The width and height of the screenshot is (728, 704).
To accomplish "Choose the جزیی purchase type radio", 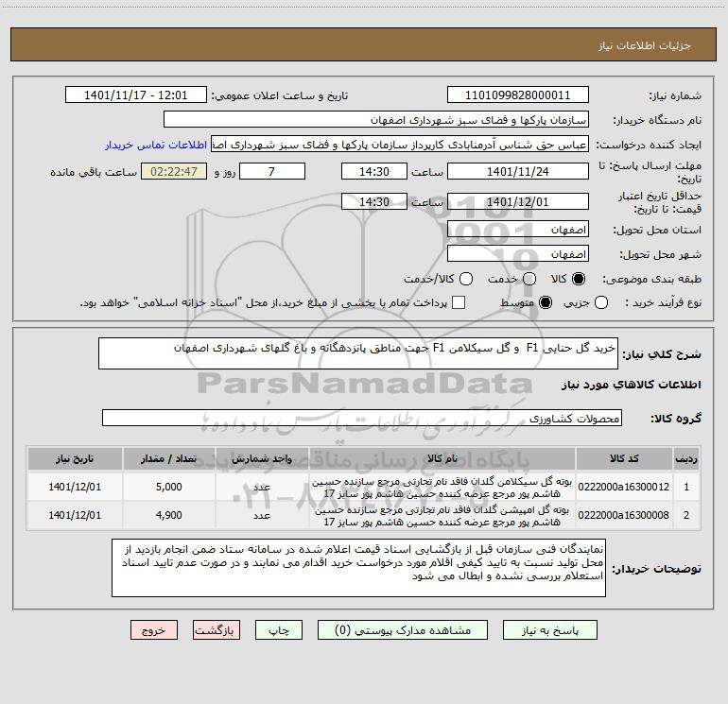I will (600, 302).
